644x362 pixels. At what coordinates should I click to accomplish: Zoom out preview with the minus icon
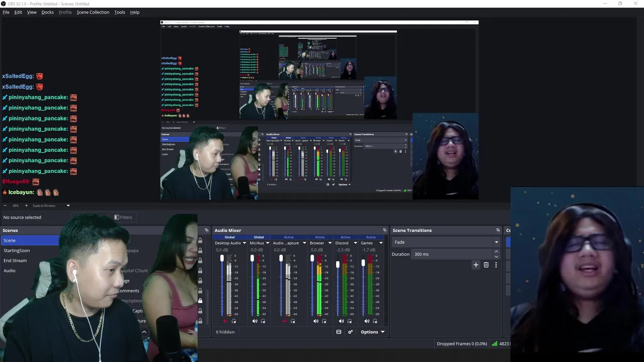pos(5,206)
